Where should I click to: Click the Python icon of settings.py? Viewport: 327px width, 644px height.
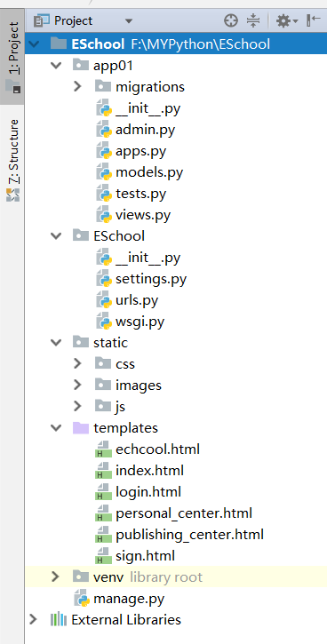pyautogui.click(x=104, y=279)
